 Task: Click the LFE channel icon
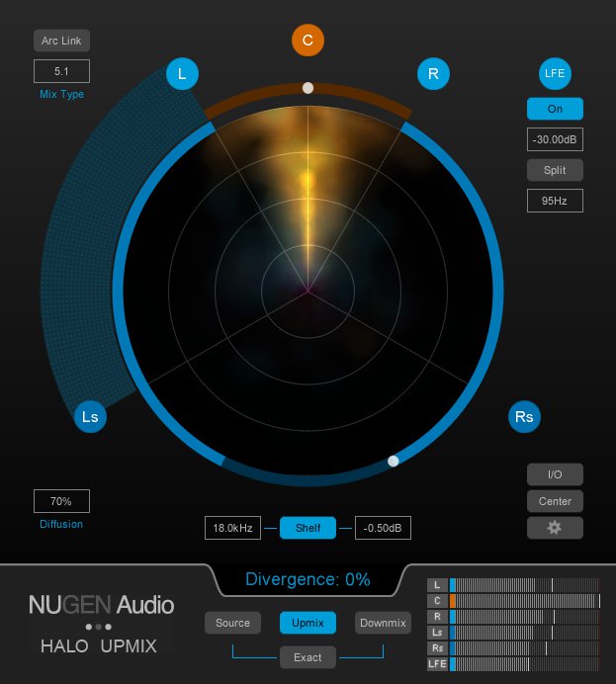tap(555, 73)
